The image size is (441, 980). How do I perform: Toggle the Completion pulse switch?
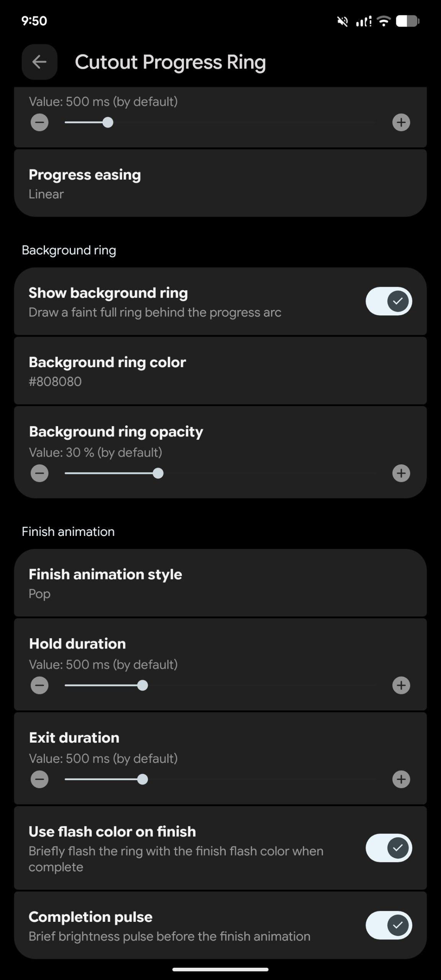[389, 925]
